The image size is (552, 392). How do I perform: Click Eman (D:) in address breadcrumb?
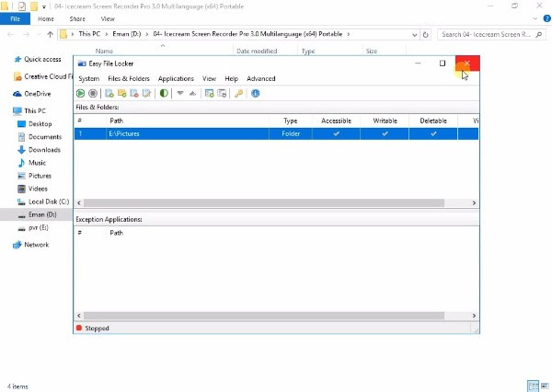(127, 34)
